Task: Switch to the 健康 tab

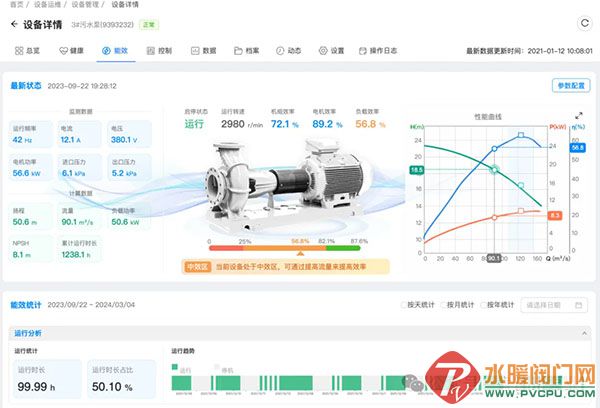Action: [72, 51]
